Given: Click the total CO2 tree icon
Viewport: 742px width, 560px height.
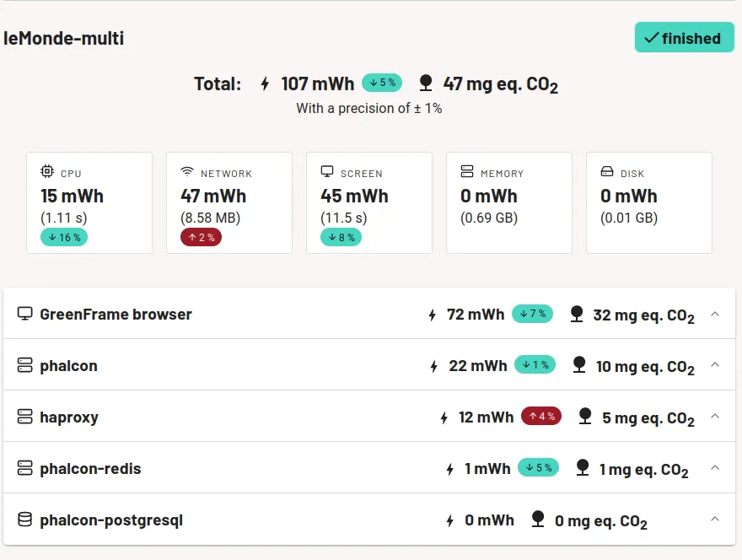Looking at the screenshot, I should [426, 83].
